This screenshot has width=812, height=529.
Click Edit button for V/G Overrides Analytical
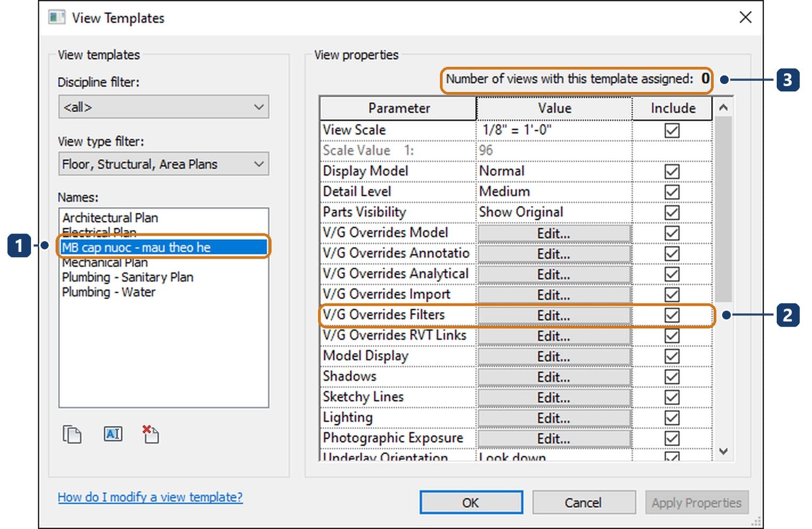click(554, 275)
